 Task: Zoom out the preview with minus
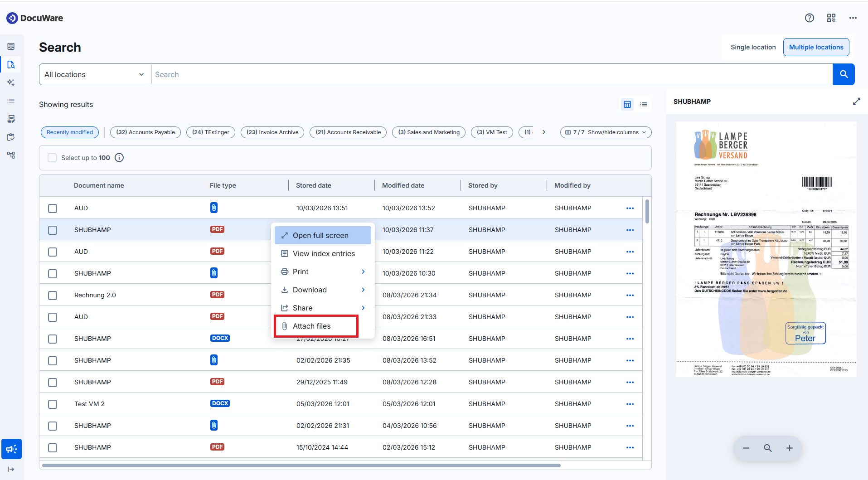(746, 448)
